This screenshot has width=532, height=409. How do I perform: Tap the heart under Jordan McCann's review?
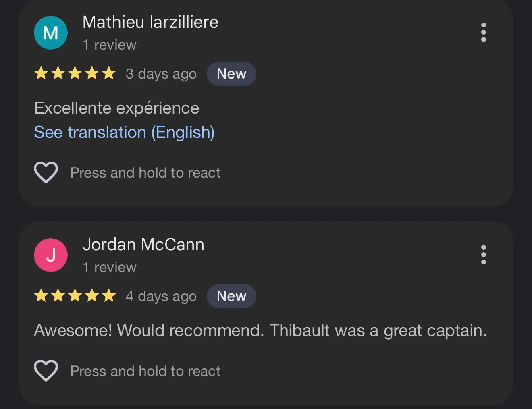coord(46,370)
